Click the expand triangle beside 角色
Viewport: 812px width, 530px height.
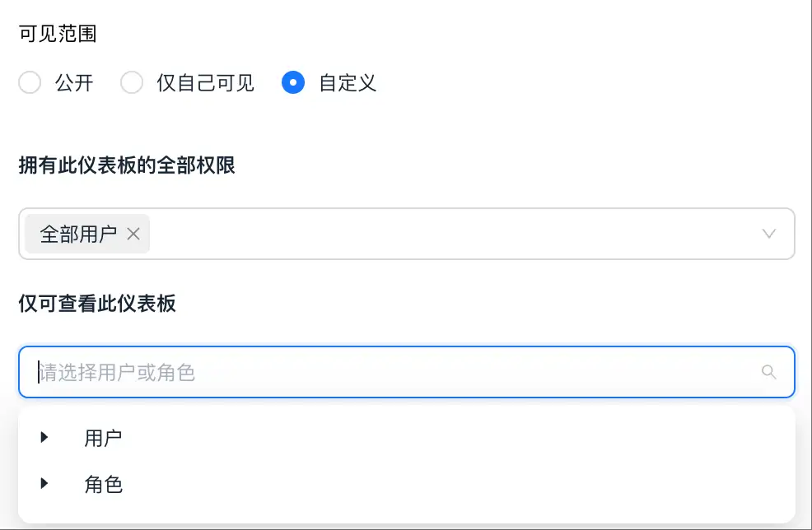[x=45, y=484]
